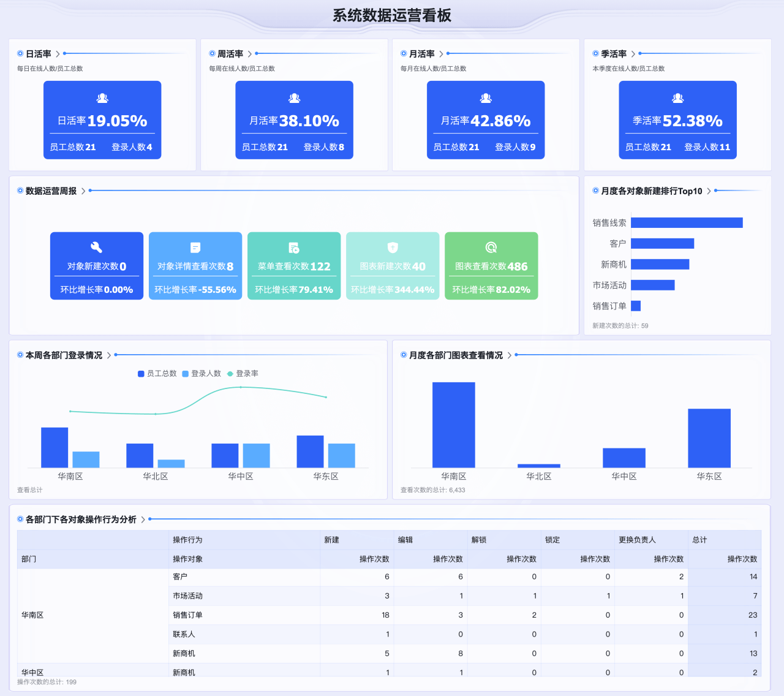Toggle the 员工总数 legend item
This screenshot has width=784, height=696.
click(x=157, y=373)
